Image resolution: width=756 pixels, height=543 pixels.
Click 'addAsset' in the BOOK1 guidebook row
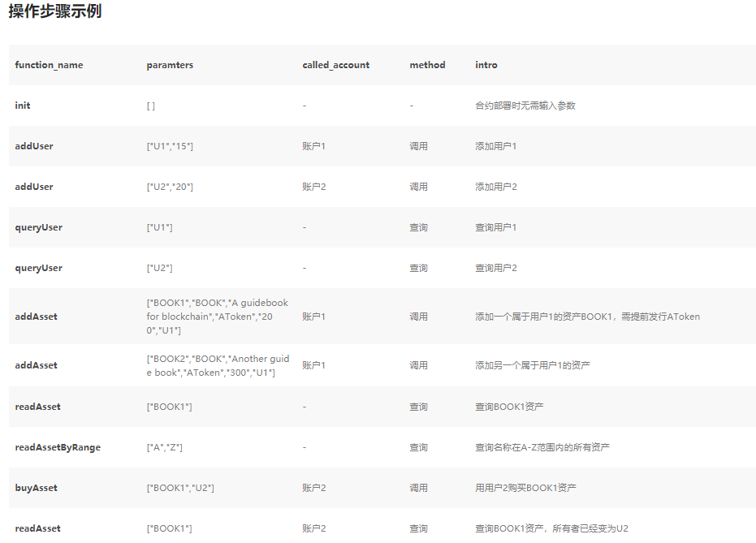point(37,317)
